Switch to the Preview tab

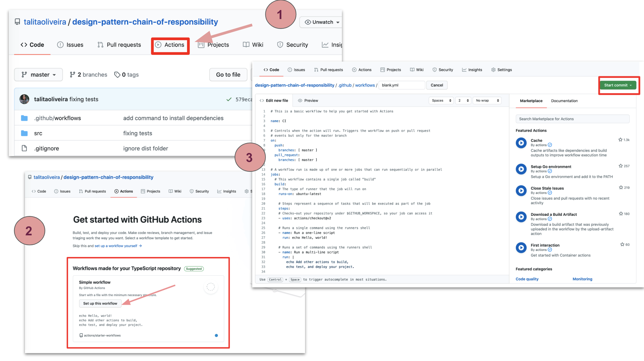[308, 100]
